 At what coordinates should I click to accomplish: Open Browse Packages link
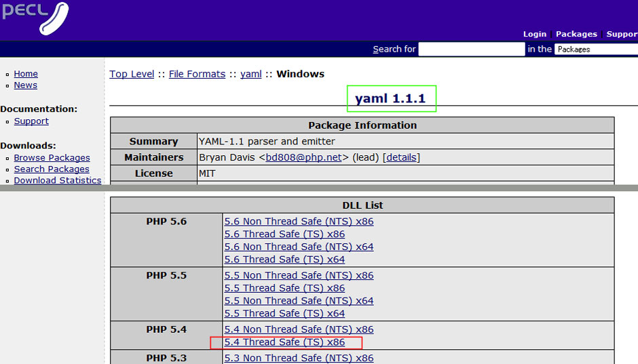[52, 158]
